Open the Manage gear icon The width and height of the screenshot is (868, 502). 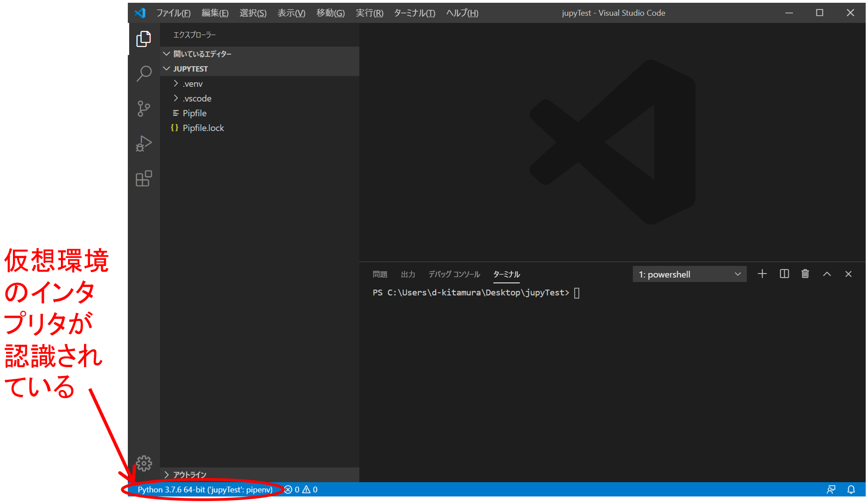[144, 463]
